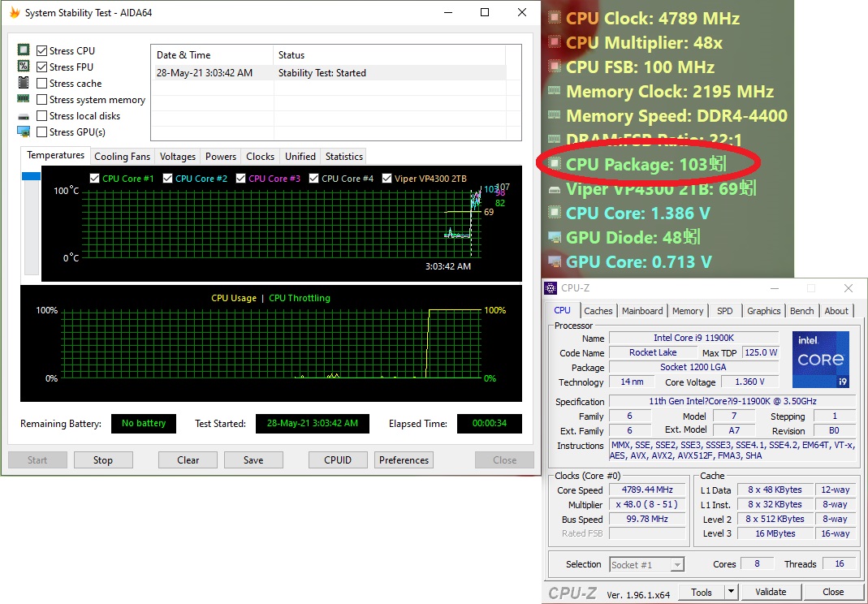
Task: Click the Stress FPU percent icon
Action: coord(24,67)
